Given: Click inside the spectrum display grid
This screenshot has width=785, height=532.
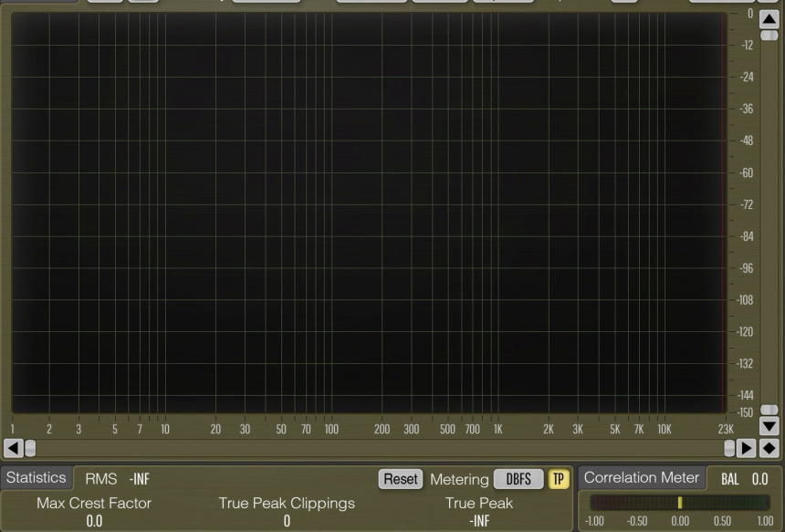Looking at the screenshot, I should pyautogui.click(x=369, y=213).
